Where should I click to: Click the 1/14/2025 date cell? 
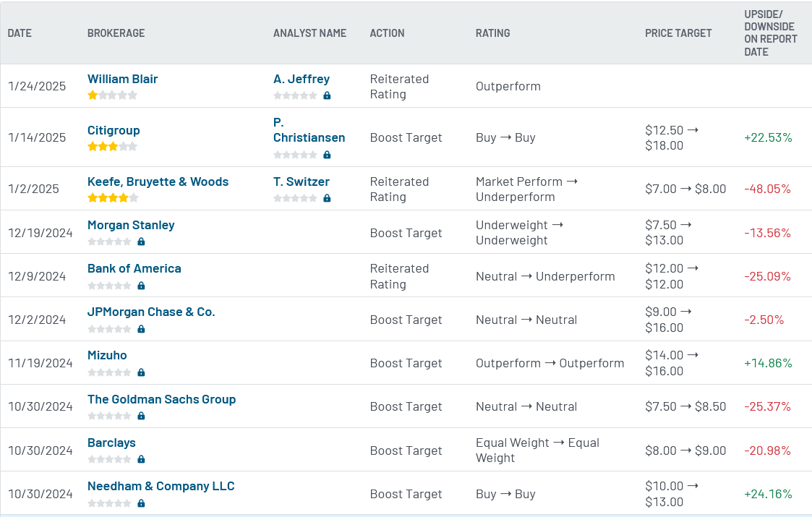(x=37, y=138)
